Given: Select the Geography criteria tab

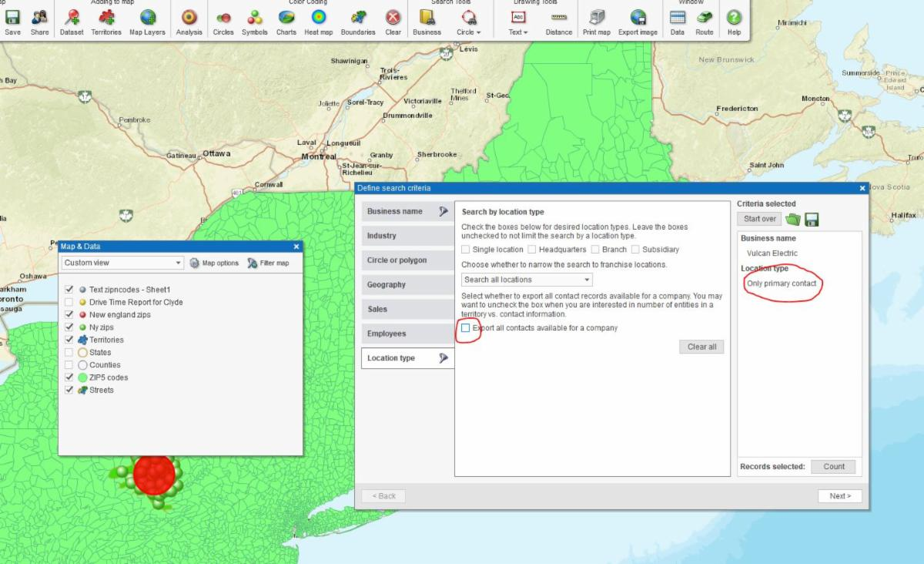Looking at the screenshot, I should click(x=407, y=284).
